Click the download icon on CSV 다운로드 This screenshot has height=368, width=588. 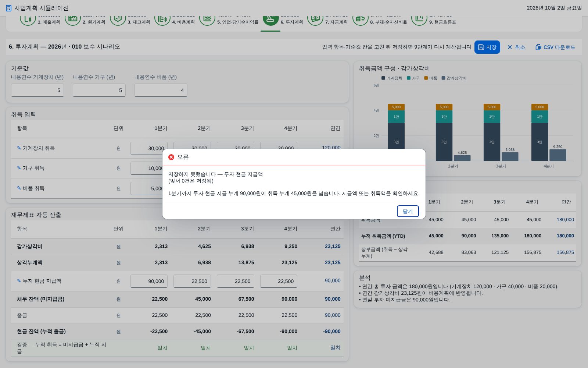click(x=538, y=47)
